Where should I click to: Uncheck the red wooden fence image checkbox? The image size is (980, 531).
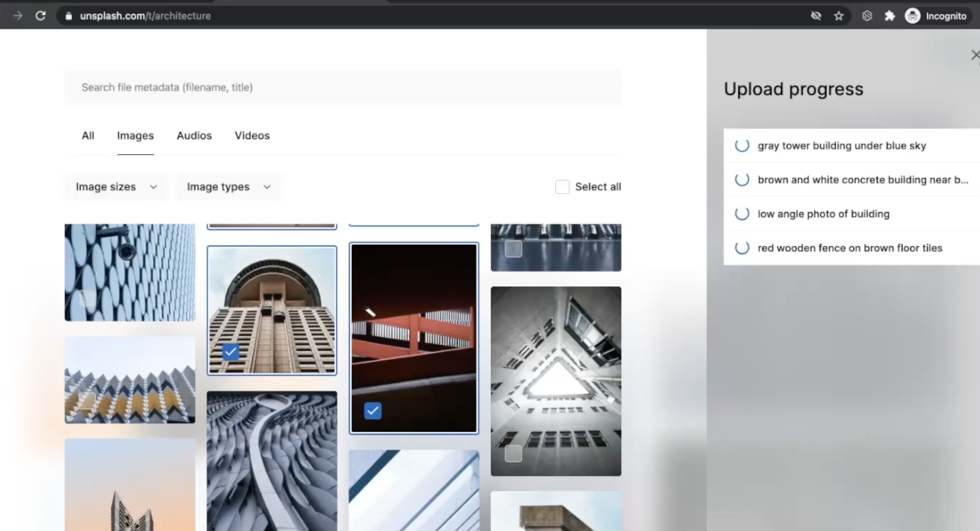click(373, 411)
